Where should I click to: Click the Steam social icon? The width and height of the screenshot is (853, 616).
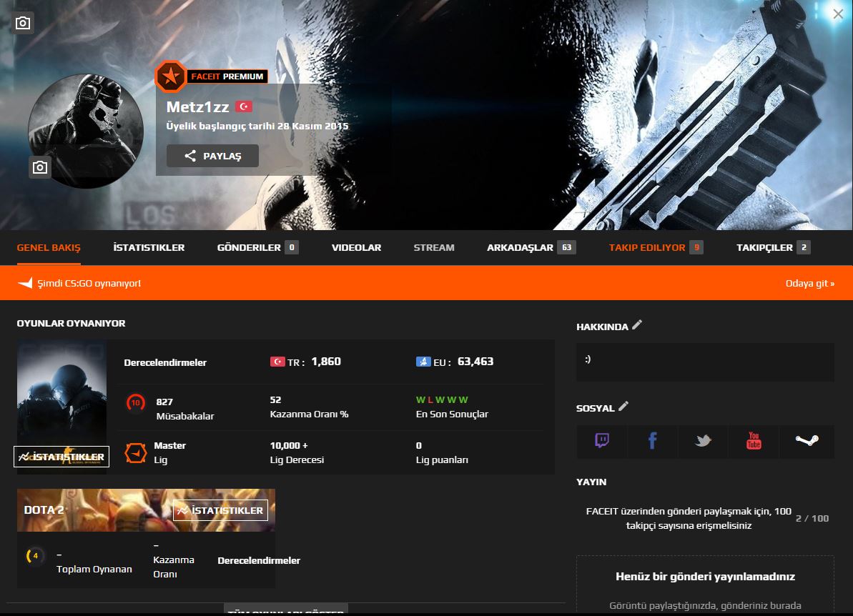click(x=807, y=440)
